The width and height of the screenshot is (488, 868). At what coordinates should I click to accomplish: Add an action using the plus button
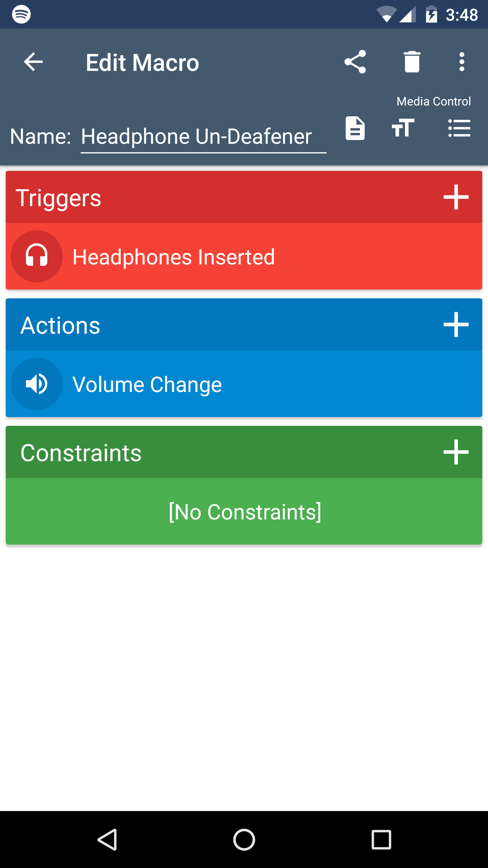tap(456, 325)
